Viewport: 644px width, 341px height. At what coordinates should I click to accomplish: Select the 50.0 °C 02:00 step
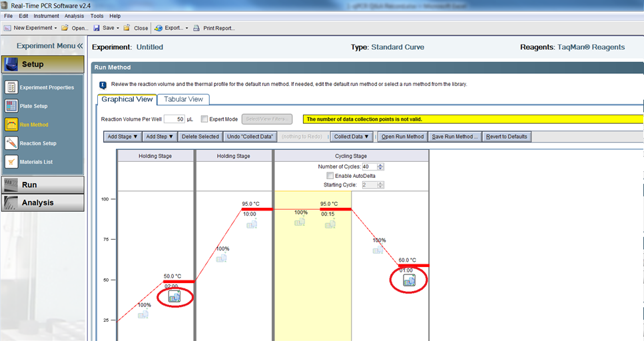coord(178,282)
